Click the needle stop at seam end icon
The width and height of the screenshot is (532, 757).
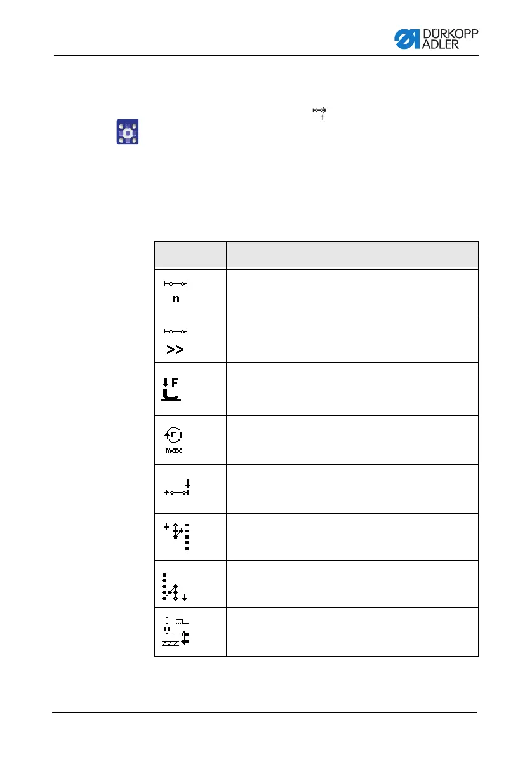176,487
